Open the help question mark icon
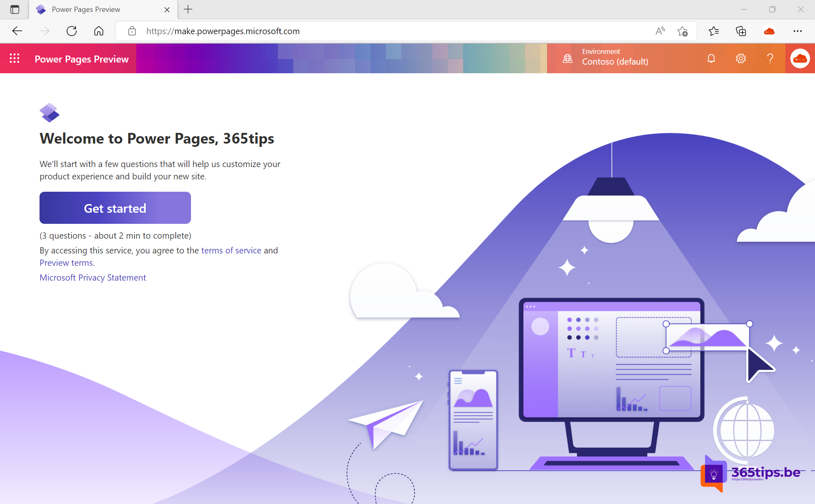 click(770, 58)
